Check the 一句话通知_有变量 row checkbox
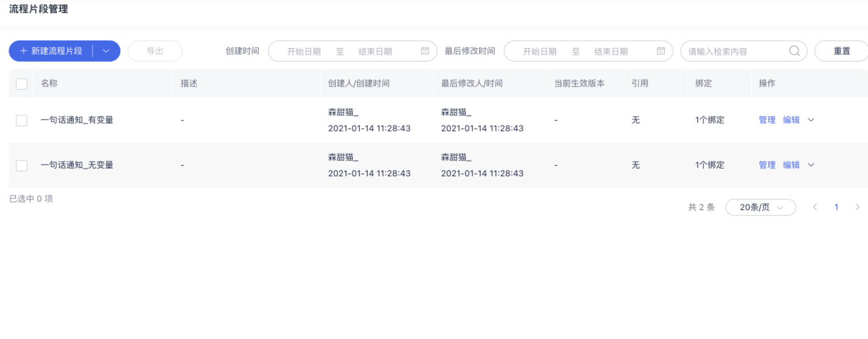This screenshot has width=868, height=339. coord(21,121)
